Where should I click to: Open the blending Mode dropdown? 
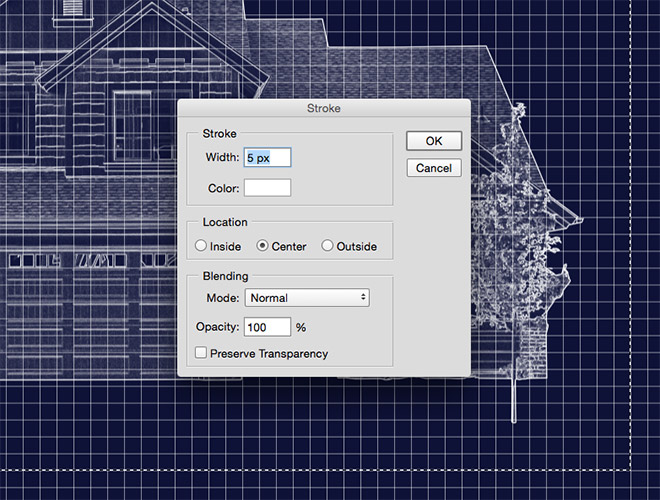point(306,298)
